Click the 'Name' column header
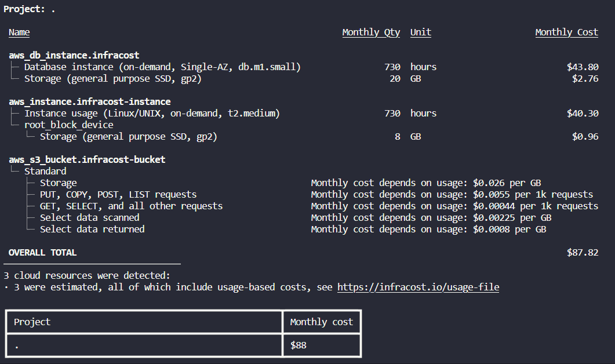This screenshot has width=615, height=364. [19, 32]
